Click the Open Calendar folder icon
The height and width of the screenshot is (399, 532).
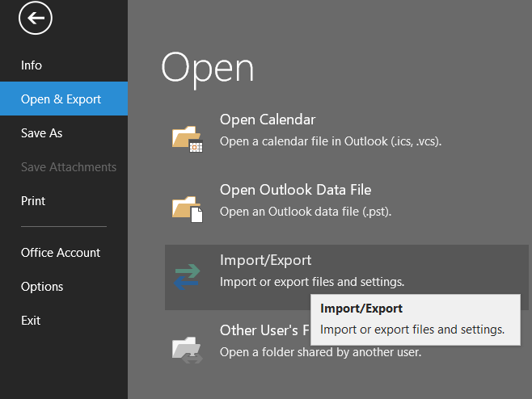188,139
